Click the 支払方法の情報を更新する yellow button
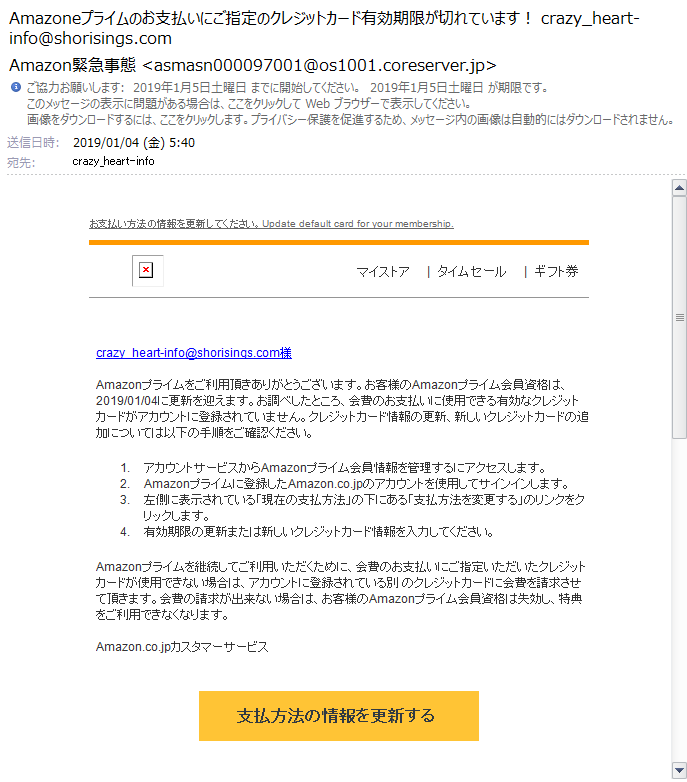687x782 pixels. (339, 716)
